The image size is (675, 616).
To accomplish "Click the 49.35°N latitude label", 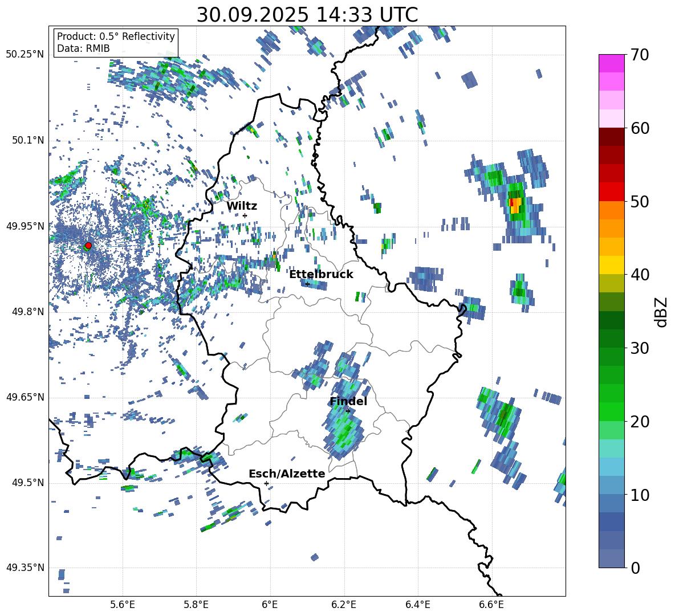I will (x=25, y=568).
